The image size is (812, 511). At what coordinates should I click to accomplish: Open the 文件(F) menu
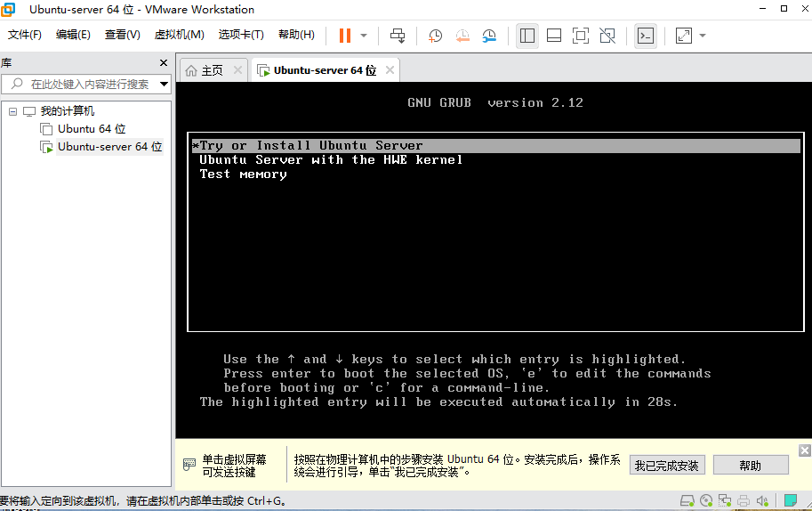click(24, 35)
